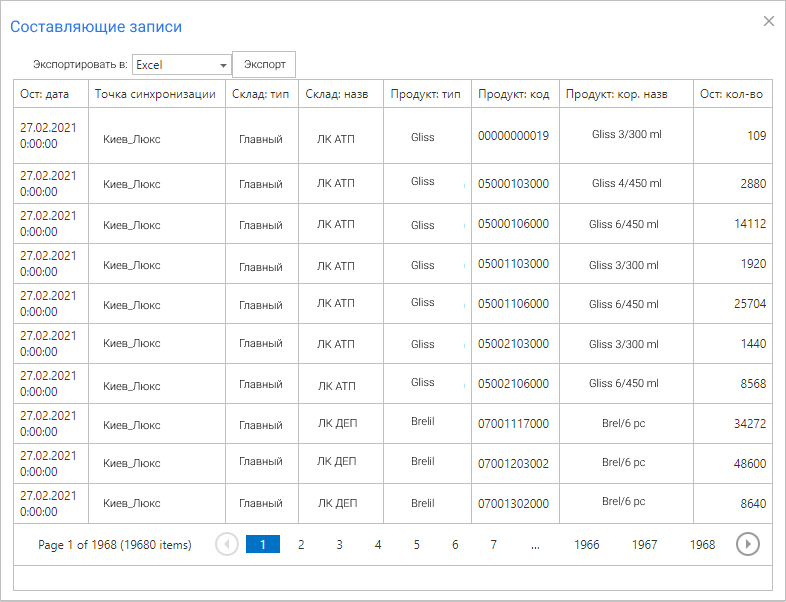This screenshot has width=786, height=602.
Task: Open page 5 of results
Action: pos(417,544)
